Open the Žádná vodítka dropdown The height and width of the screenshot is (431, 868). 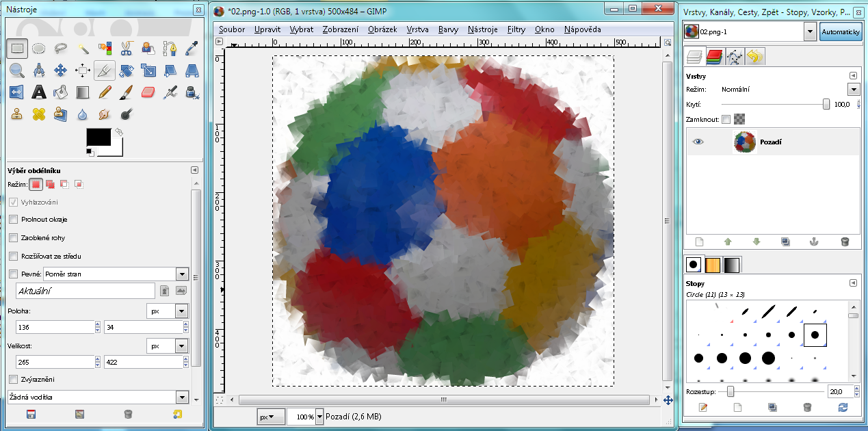pyautogui.click(x=181, y=397)
